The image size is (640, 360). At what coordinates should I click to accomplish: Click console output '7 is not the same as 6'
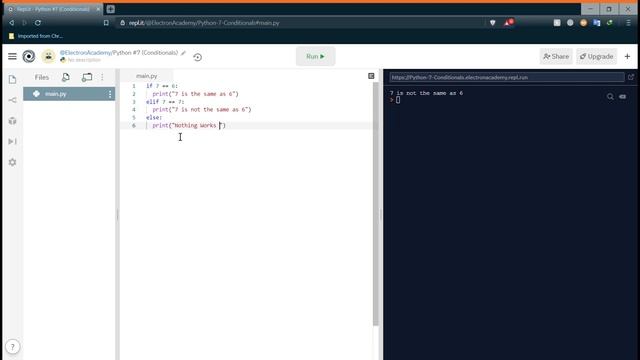(426, 93)
